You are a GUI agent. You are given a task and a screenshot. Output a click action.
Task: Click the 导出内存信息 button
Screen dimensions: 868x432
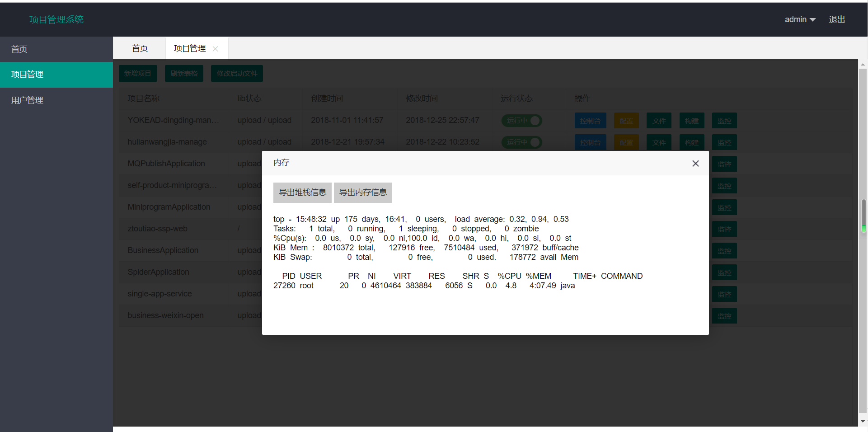tap(363, 193)
